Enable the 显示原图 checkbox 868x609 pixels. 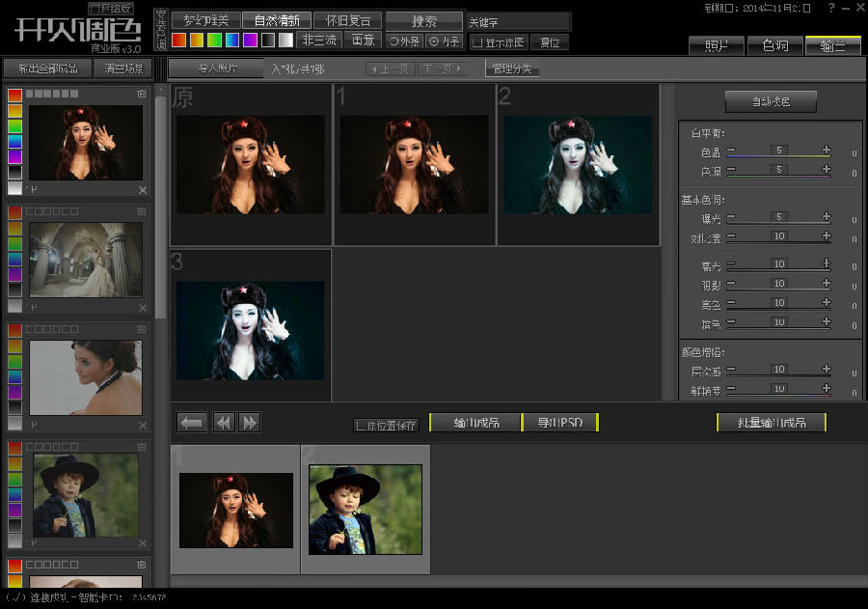click(x=477, y=42)
